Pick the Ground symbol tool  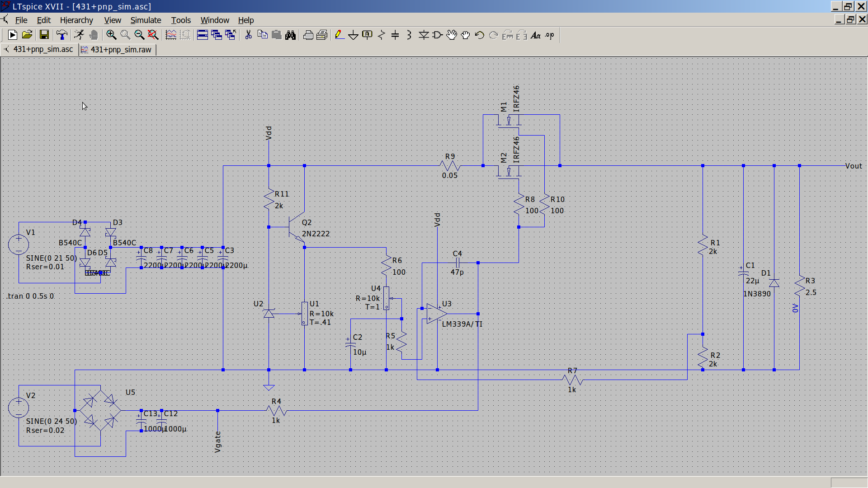click(354, 35)
